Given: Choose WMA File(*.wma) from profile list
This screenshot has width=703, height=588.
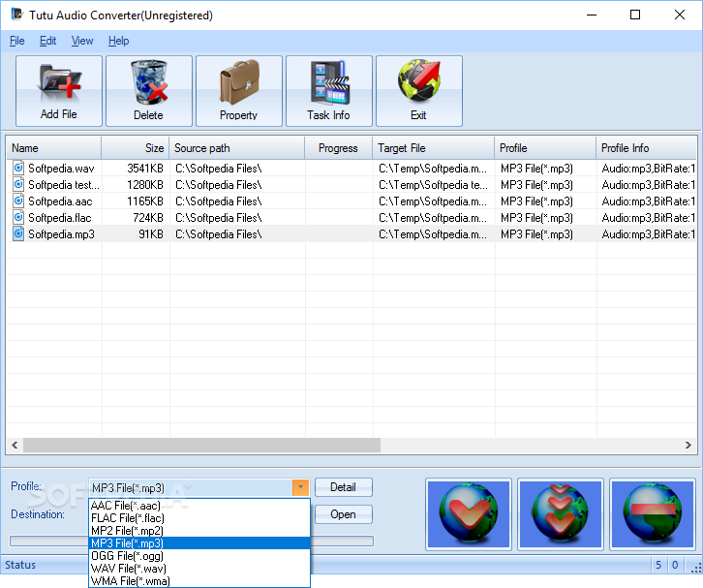Looking at the screenshot, I should tap(199, 581).
